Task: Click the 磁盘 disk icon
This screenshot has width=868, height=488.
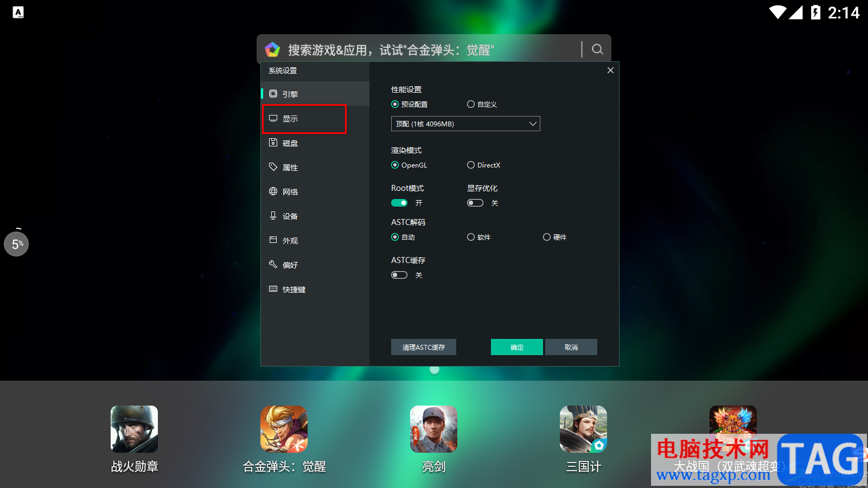Action: tap(273, 142)
